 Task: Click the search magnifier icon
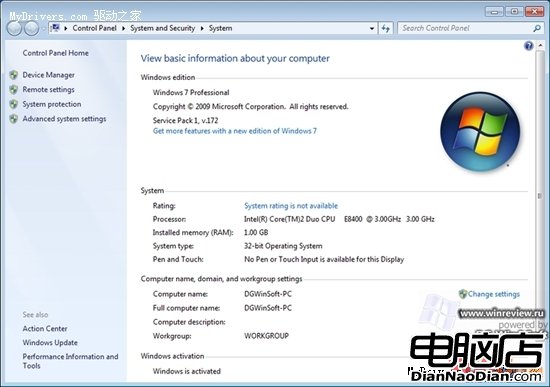coord(537,28)
